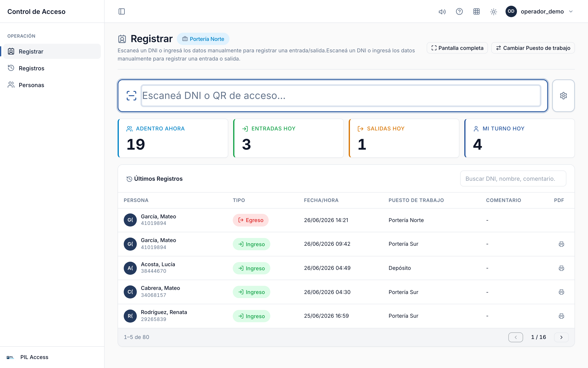Click Ingreso badge for Acosta, Lucía

click(x=252, y=268)
